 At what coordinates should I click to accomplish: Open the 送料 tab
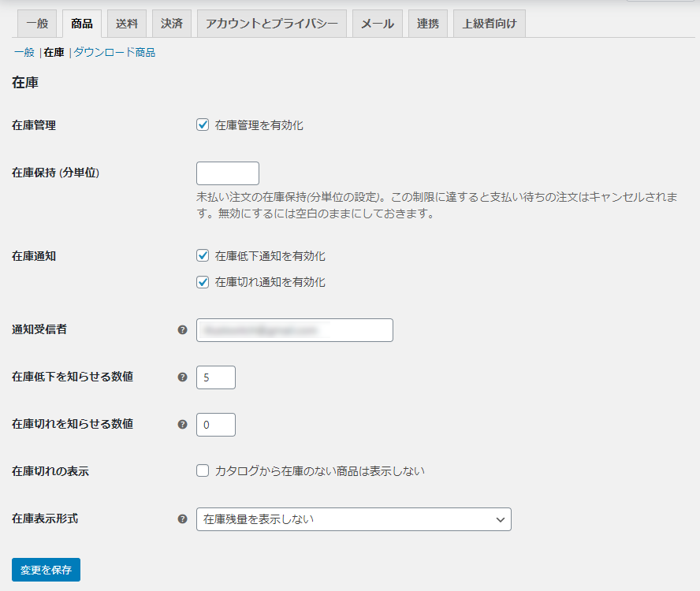[x=127, y=24]
